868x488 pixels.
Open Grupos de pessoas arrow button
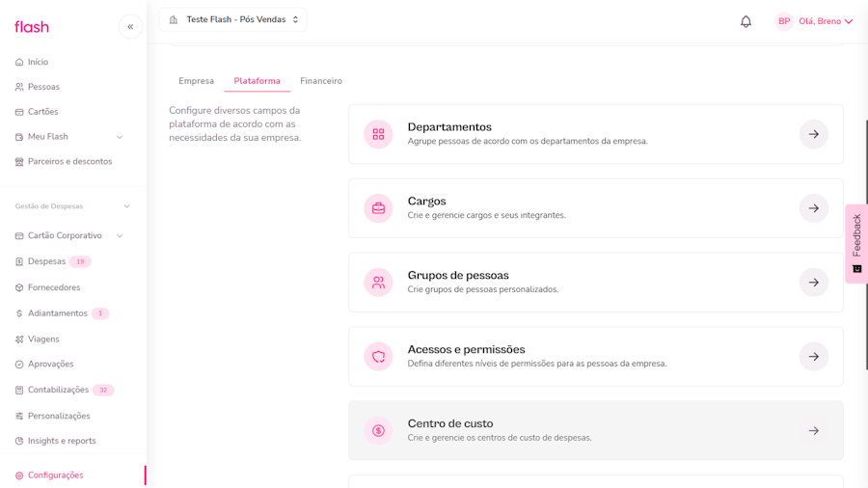pos(814,283)
